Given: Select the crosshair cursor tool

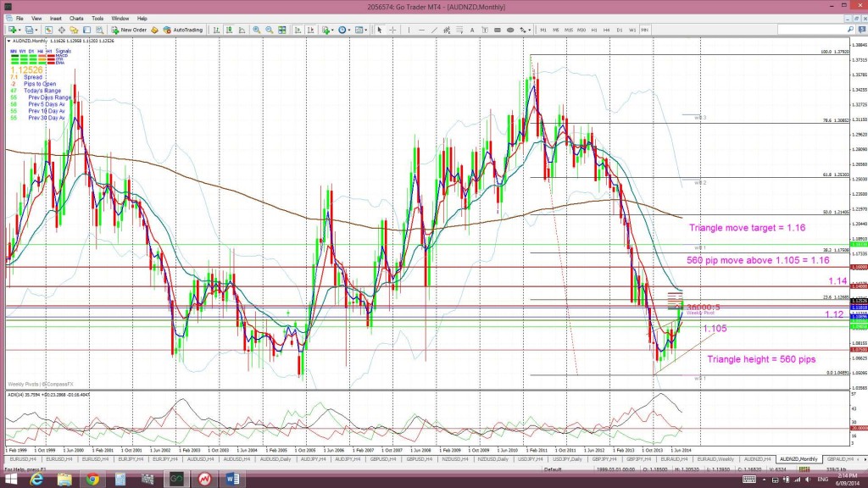Looking at the screenshot, I should 392,30.
